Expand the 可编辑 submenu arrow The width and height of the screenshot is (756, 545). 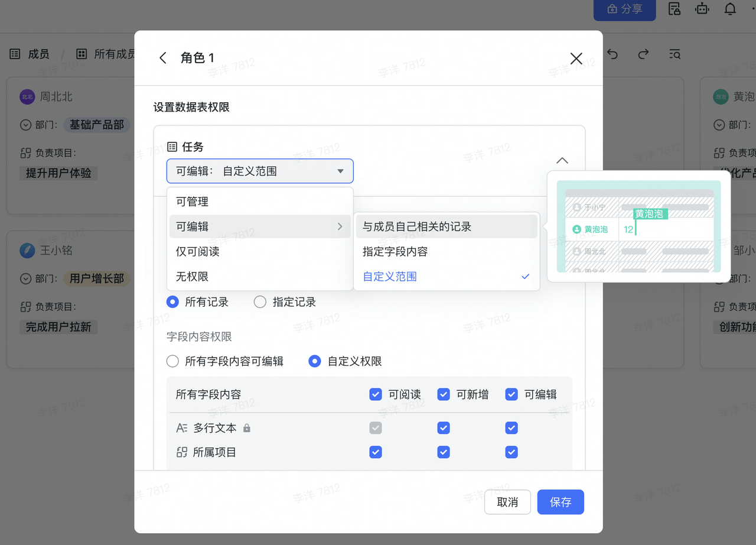pyautogui.click(x=340, y=226)
